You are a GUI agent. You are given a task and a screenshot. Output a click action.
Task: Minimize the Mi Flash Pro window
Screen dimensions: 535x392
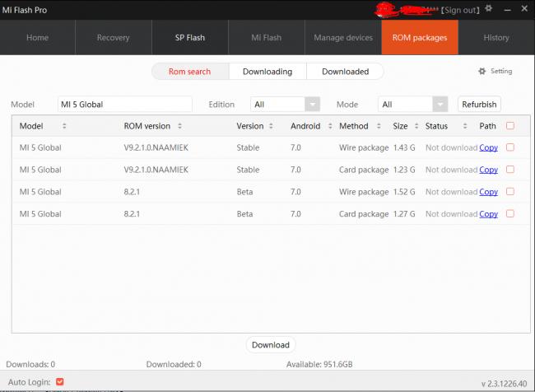pos(507,10)
